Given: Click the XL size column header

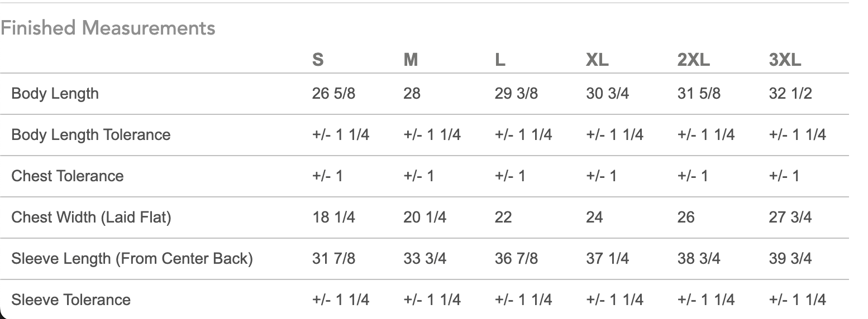Looking at the screenshot, I should pyautogui.click(x=597, y=60).
